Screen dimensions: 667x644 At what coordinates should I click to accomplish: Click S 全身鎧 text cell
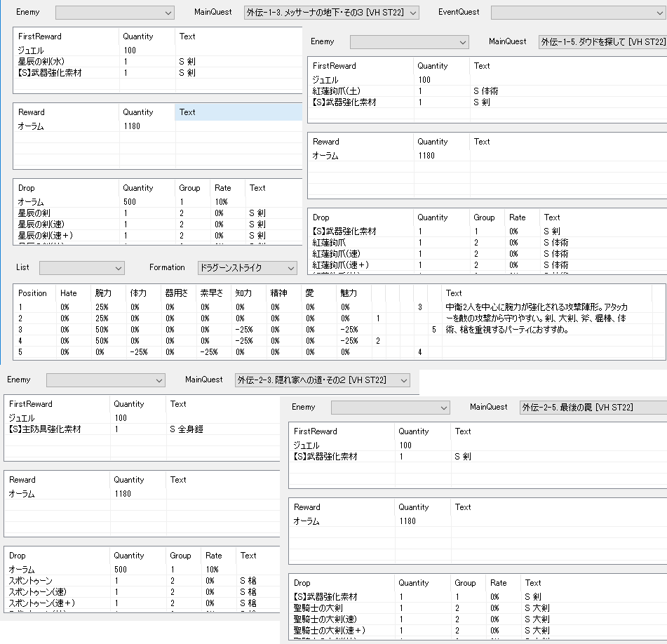point(187,429)
